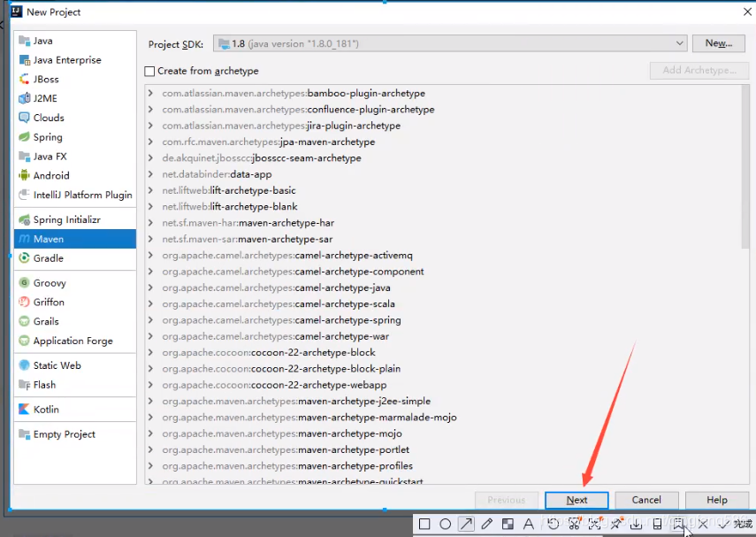This screenshot has width=756, height=537.
Task: Enable Create from archetype checkbox
Action: tap(149, 72)
